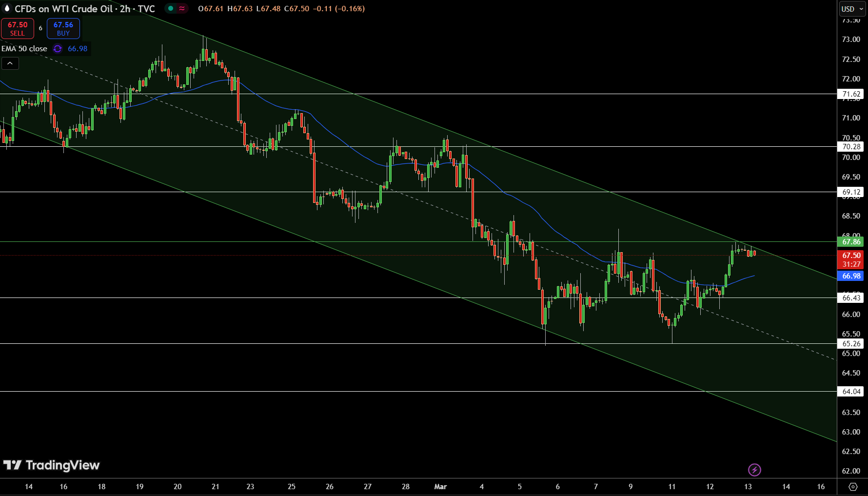Open the USD currency dropdown
868x496 pixels.
852,9
